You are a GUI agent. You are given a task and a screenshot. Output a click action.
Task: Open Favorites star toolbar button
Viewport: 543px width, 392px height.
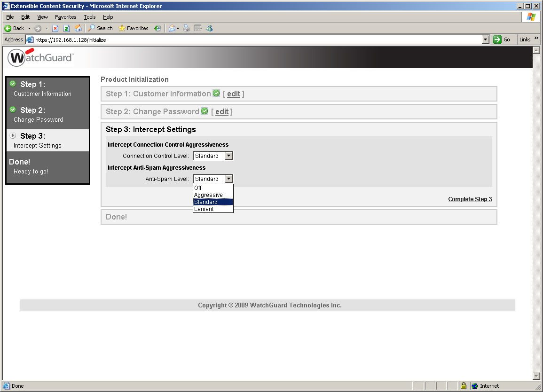pos(134,28)
